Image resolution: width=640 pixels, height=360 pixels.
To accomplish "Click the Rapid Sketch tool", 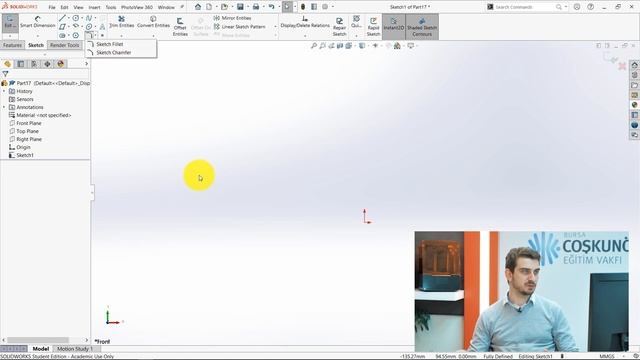I will pyautogui.click(x=373, y=27).
